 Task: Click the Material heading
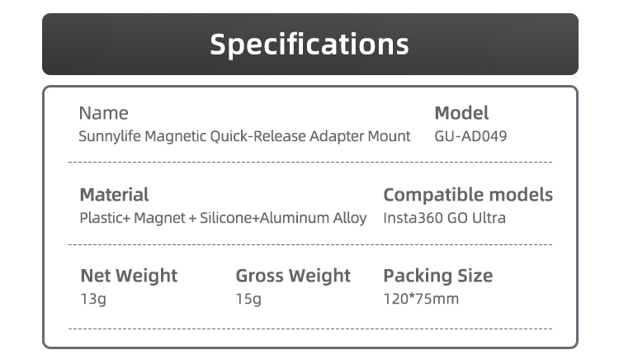[x=114, y=195]
